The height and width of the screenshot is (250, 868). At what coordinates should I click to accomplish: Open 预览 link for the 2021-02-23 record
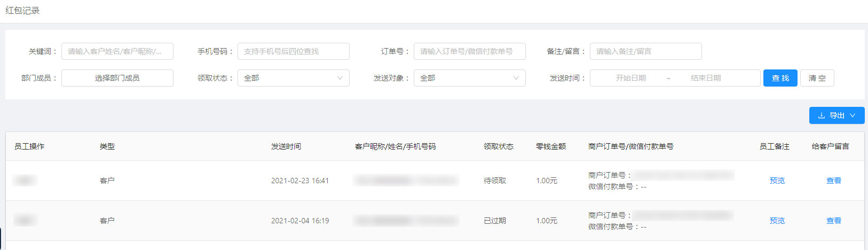[777, 181]
